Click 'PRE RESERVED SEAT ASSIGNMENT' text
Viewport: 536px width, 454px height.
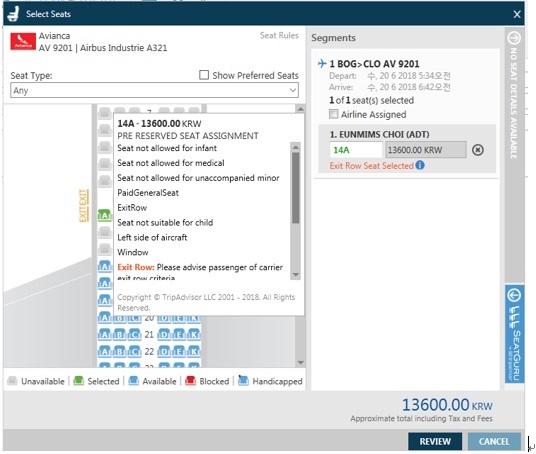point(188,136)
